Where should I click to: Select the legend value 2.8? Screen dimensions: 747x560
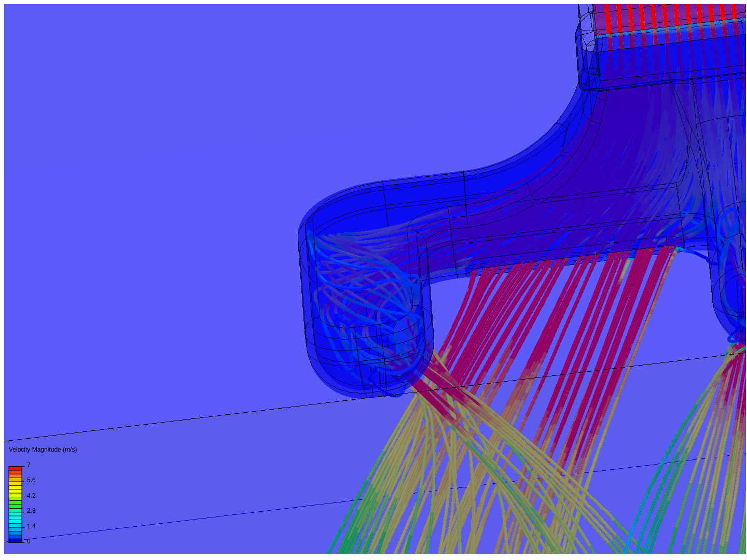point(31,511)
